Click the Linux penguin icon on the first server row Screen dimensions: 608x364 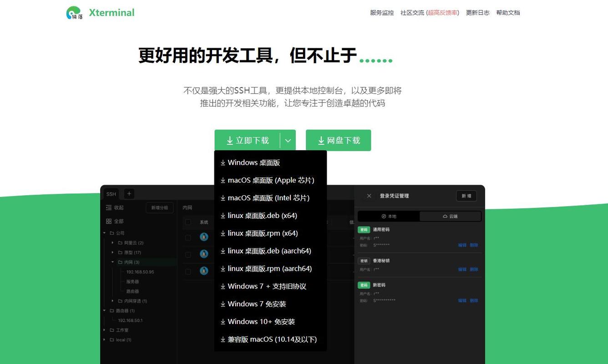(x=203, y=237)
